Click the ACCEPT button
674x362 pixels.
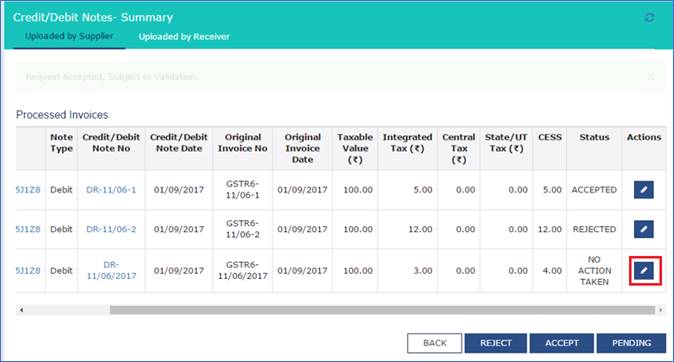562,343
